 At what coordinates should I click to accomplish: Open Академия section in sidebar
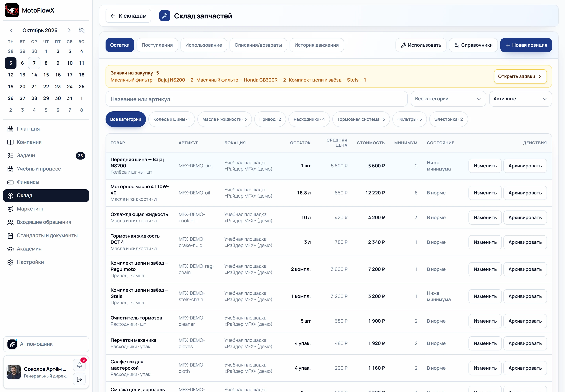46,249
